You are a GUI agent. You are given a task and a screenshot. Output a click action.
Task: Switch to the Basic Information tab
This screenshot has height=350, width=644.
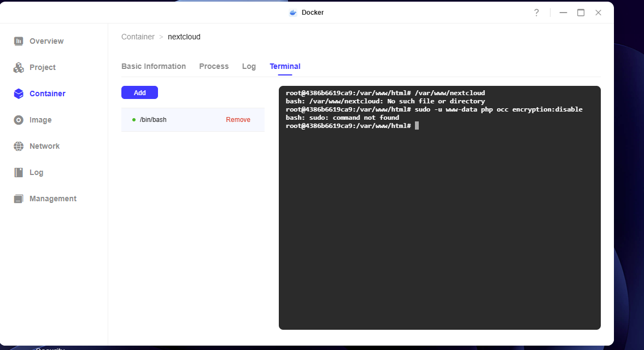click(154, 67)
